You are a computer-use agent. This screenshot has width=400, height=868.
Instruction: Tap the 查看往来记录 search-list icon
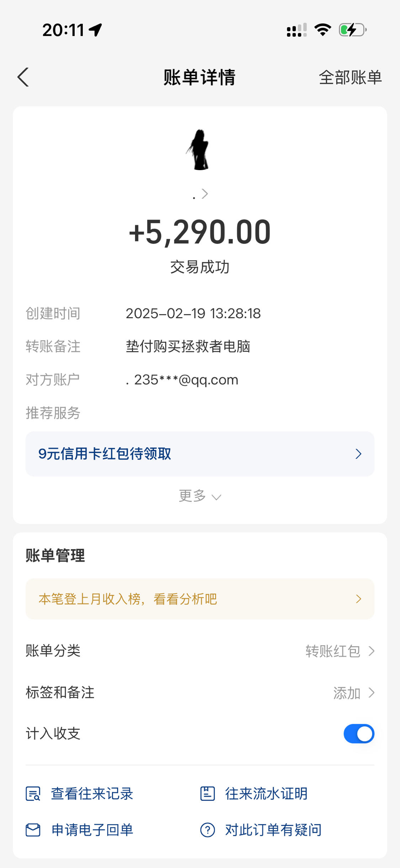33,794
